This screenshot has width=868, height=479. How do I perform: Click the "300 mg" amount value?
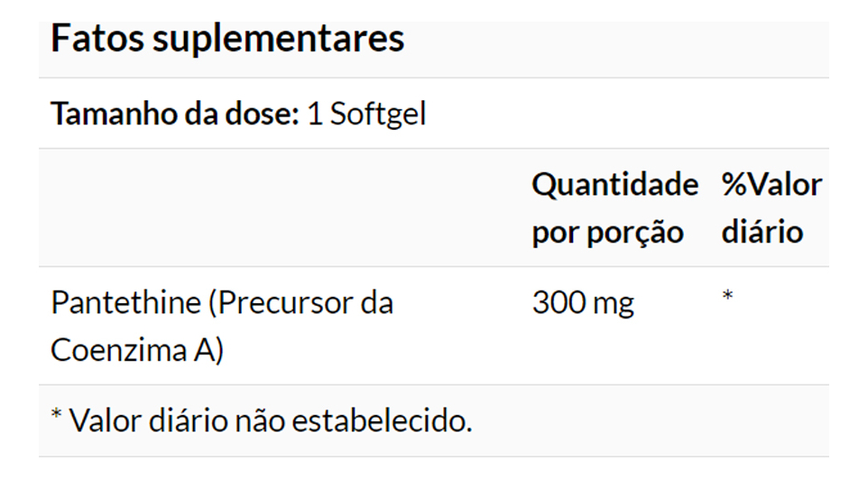(582, 302)
